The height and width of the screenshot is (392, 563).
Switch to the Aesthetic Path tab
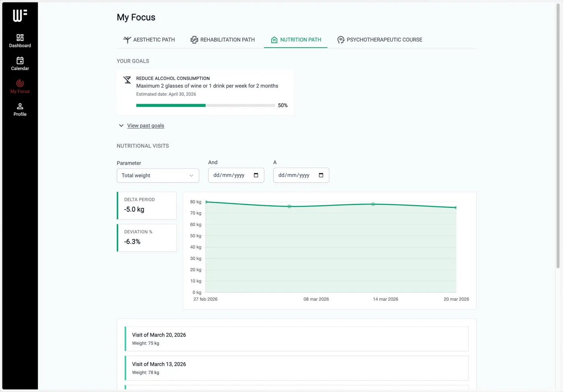pos(149,40)
